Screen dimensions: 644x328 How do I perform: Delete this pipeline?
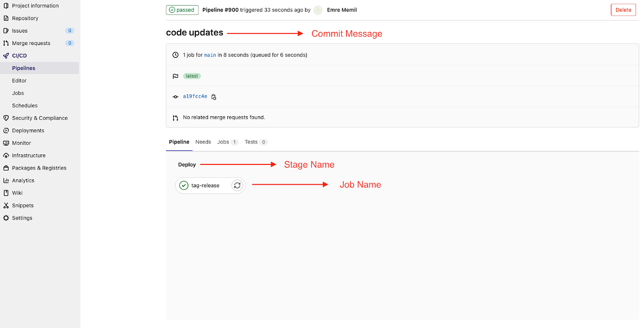[x=623, y=10]
